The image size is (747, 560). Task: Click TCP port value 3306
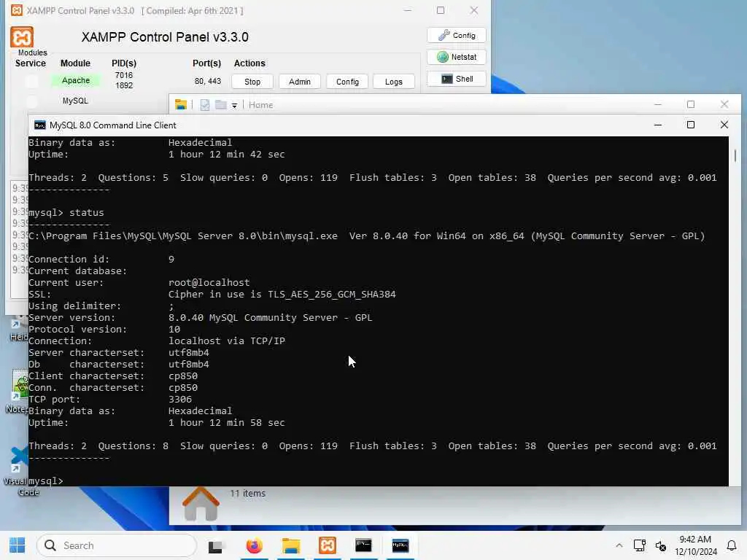click(180, 399)
